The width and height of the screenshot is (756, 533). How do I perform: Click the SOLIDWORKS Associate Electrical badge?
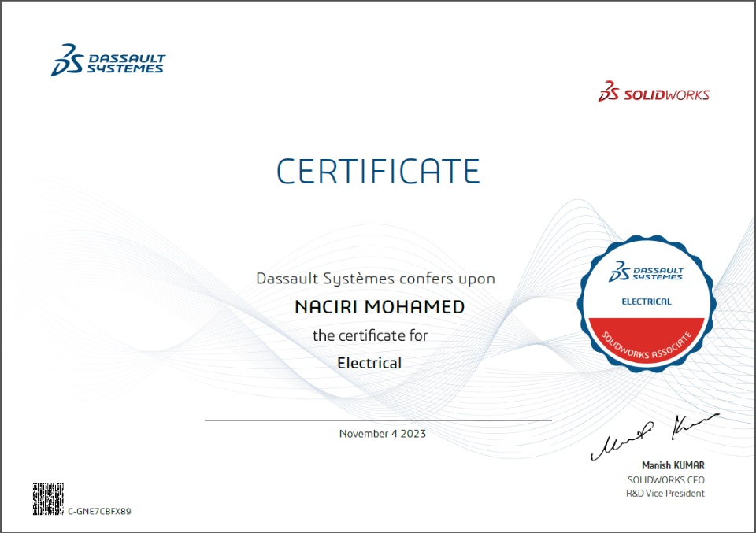pyautogui.click(x=647, y=304)
